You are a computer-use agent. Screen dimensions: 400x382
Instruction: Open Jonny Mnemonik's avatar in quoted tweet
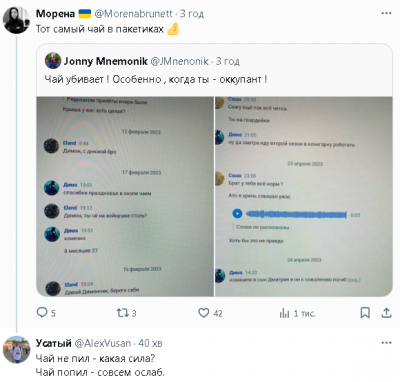pyautogui.click(x=53, y=61)
